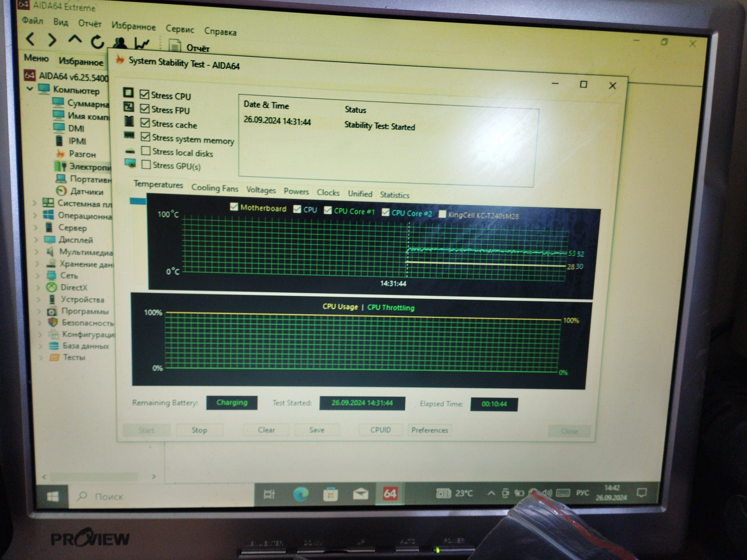Viewport: 747px width, 560px height.
Task: Show hidden system tray icons
Action: 491,493
